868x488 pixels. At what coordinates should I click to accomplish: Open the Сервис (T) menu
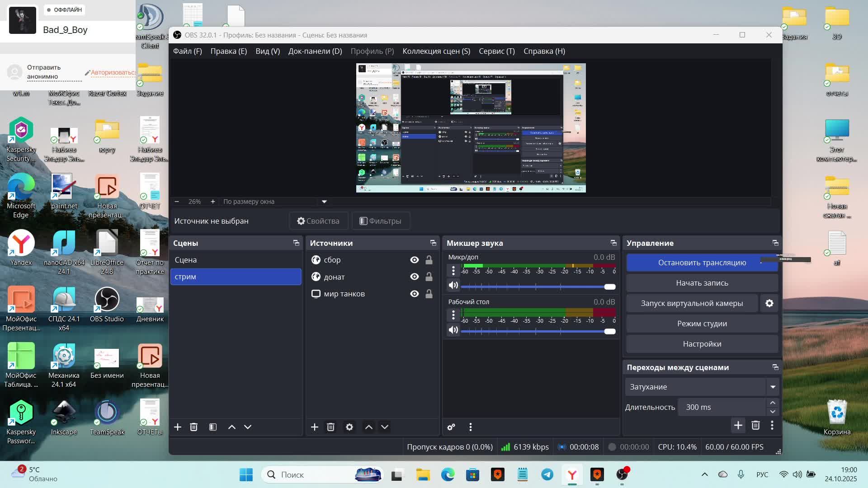point(496,51)
